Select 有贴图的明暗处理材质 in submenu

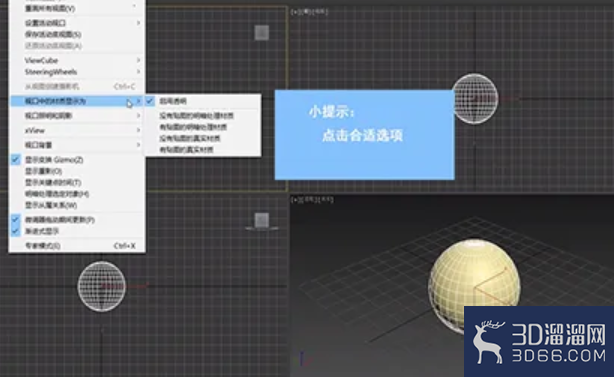pos(203,127)
